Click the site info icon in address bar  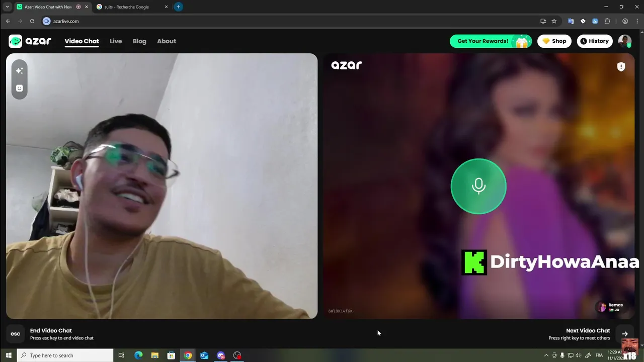pos(47,21)
